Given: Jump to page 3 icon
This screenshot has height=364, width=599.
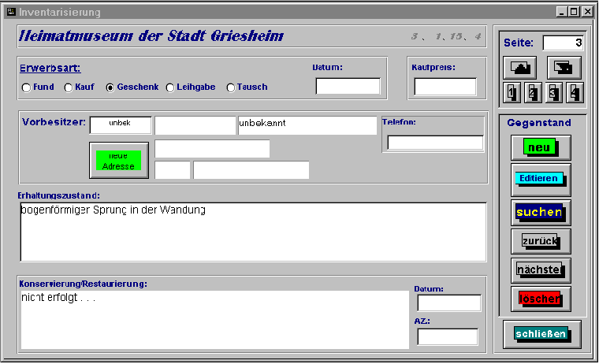Looking at the screenshot, I should [554, 94].
